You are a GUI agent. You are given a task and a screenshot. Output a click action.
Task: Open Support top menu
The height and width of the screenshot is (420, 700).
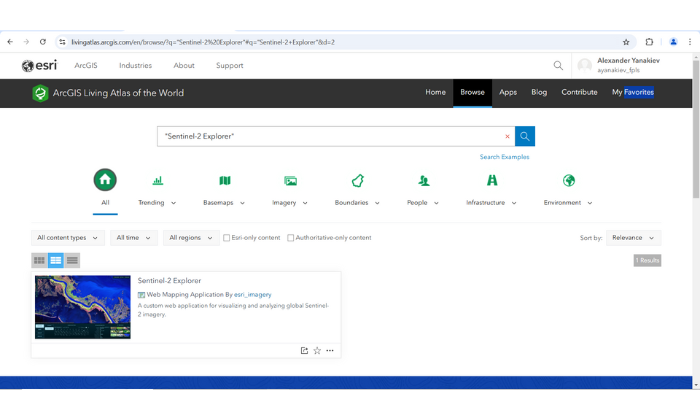click(x=229, y=66)
